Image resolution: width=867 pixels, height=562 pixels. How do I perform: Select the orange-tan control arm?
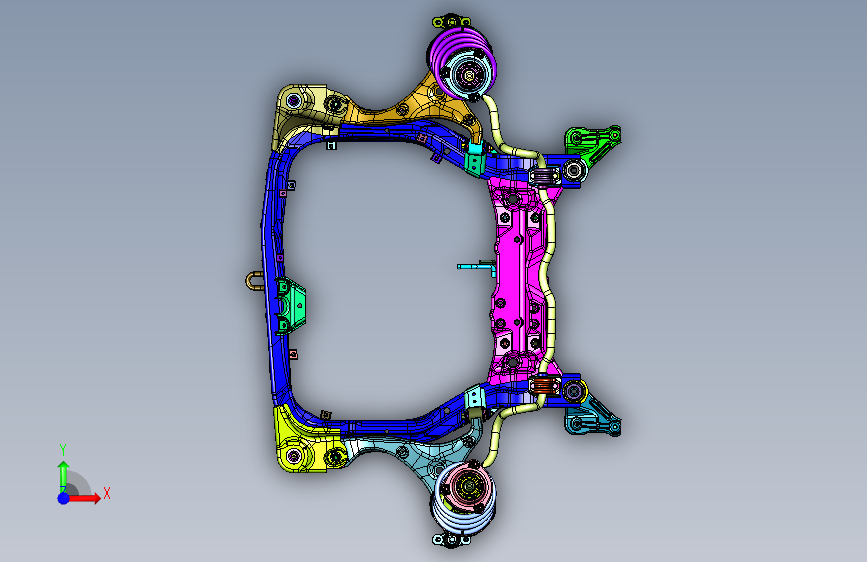(412, 106)
